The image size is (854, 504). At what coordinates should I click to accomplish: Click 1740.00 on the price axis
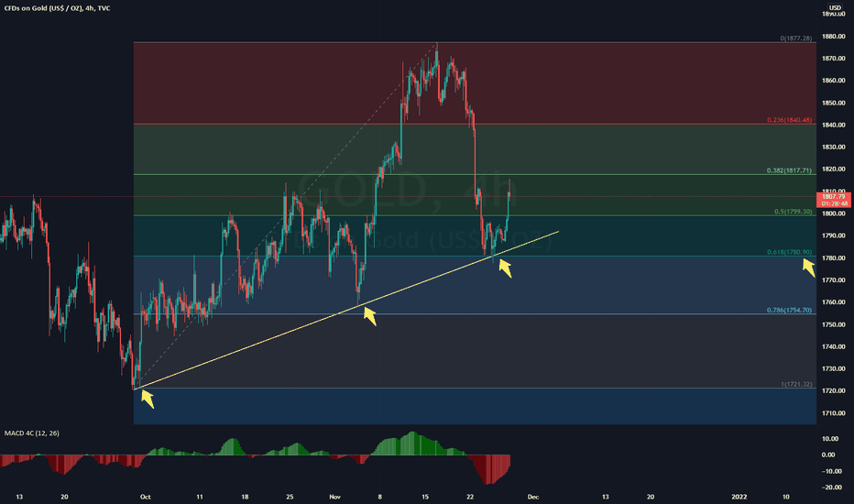point(833,346)
